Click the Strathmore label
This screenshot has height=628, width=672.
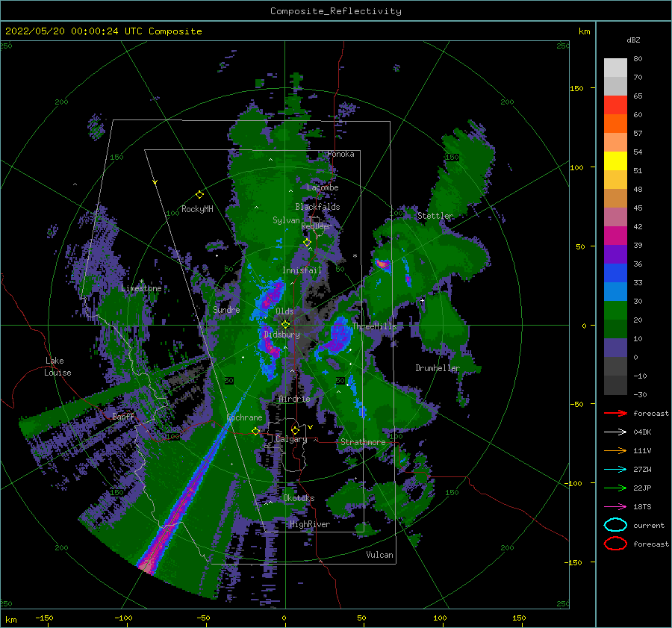363,442
